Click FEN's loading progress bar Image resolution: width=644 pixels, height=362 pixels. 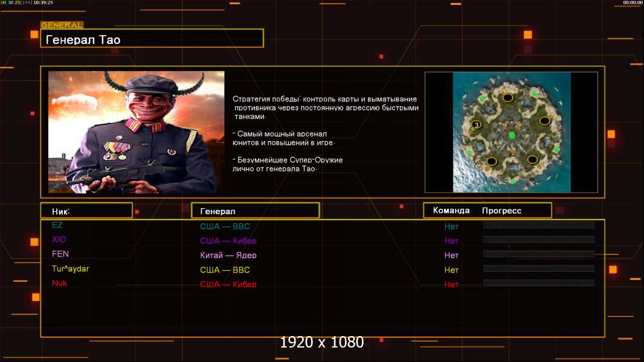[x=539, y=254]
